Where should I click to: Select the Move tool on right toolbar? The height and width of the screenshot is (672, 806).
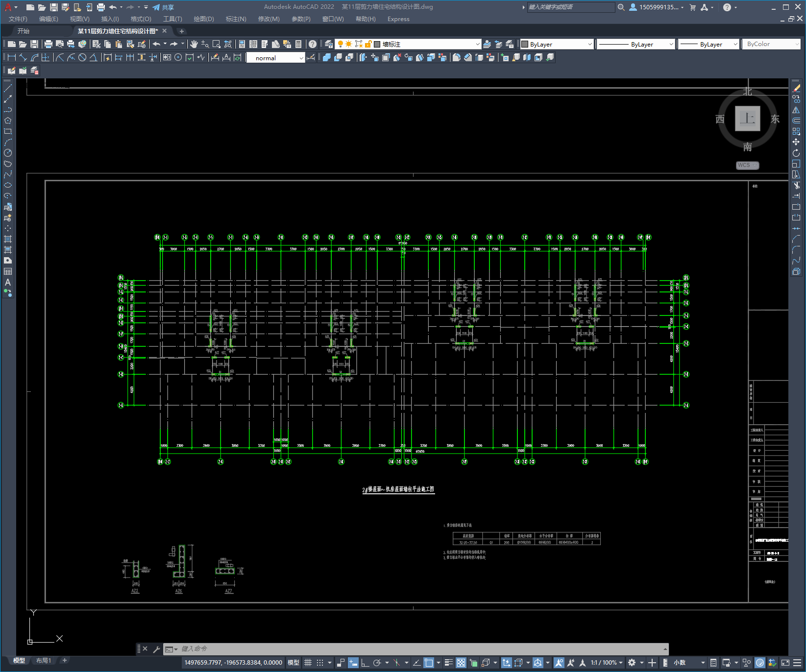click(x=796, y=142)
